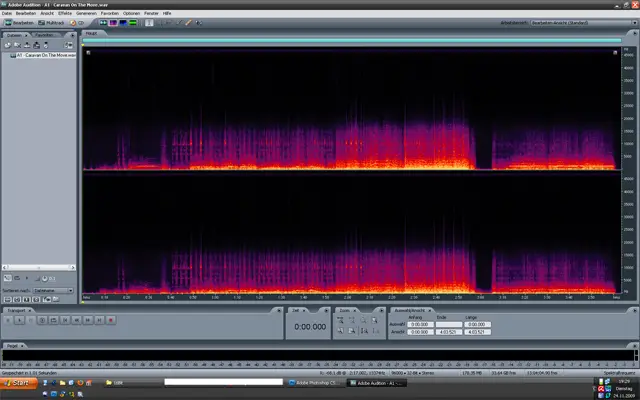640x400 pixels.
Task: Open the Sortieren nach dropdown
Action: tap(53, 290)
